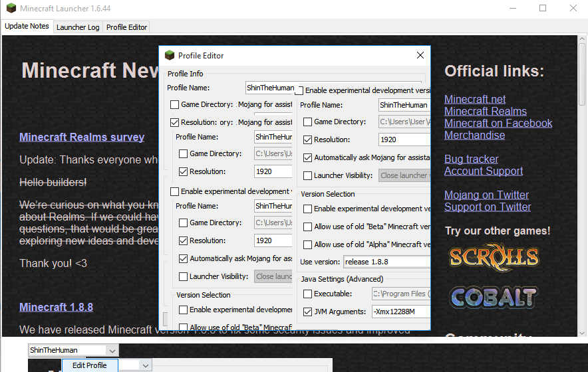The image size is (588, 372).
Task: Tick the Executable checkbox under Java Settings
Action: pyautogui.click(x=307, y=294)
